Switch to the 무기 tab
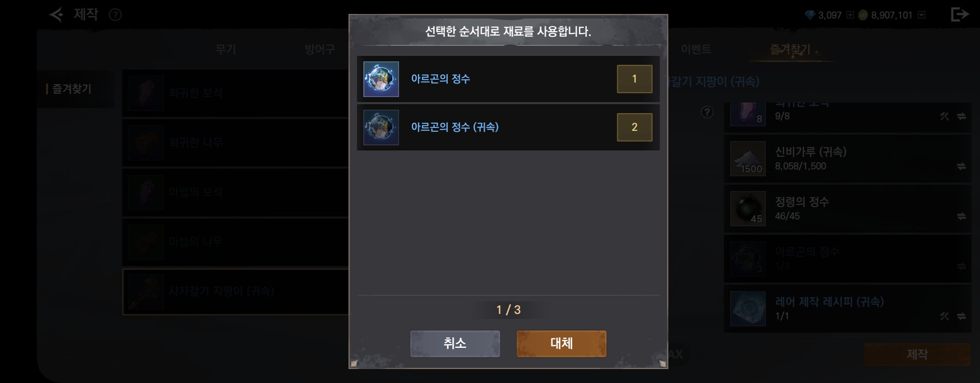Viewport: 980px width, 383px height. pyautogui.click(x=226, y=50)
